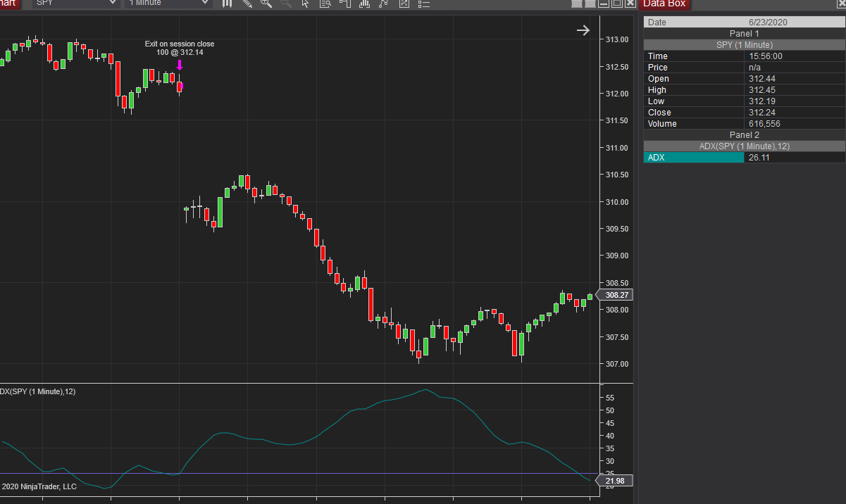
Task: Open the bar type candlestick icon
Action: (x=227, y=4)
